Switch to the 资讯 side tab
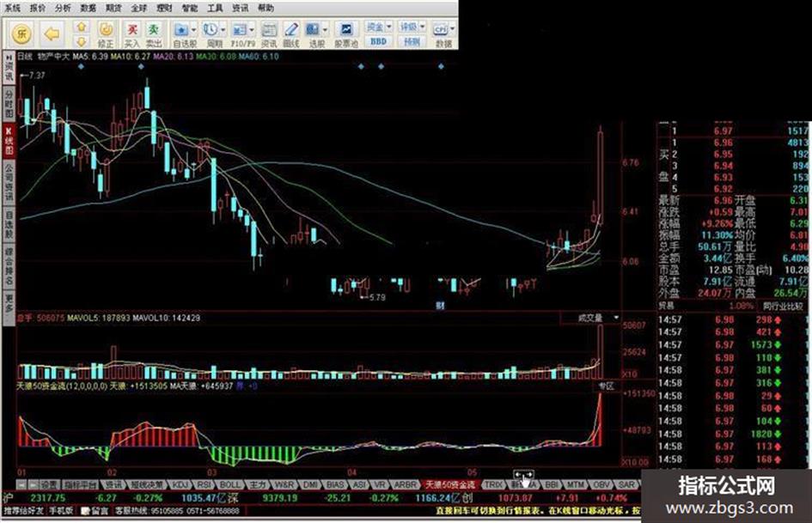Image resolution: width=812 pixels, height=523 pixels. [9, 68]
